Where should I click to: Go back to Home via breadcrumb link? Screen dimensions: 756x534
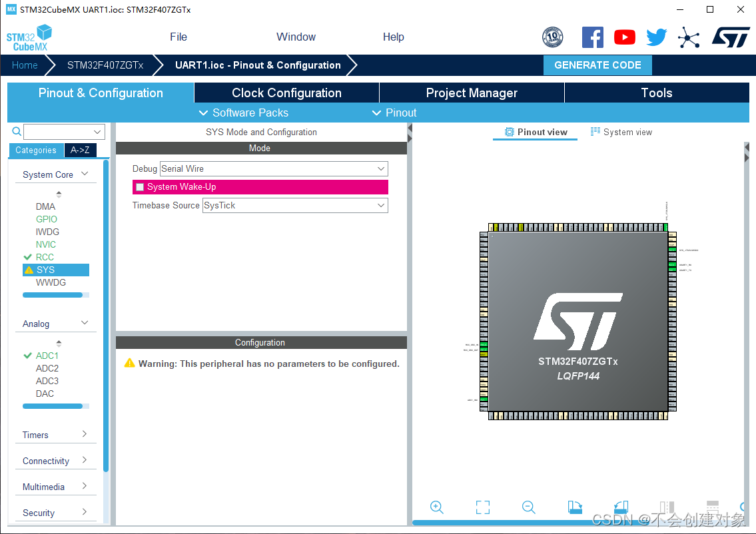(25, 65)
